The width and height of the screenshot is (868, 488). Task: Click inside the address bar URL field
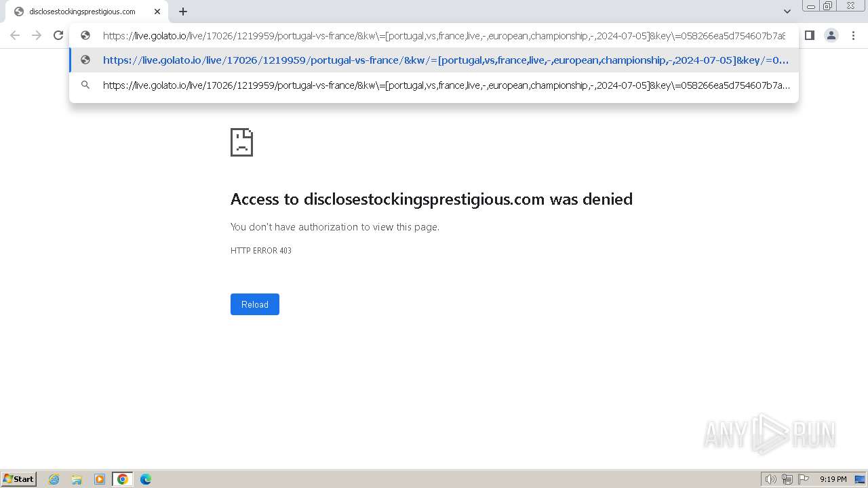(444, 36)
